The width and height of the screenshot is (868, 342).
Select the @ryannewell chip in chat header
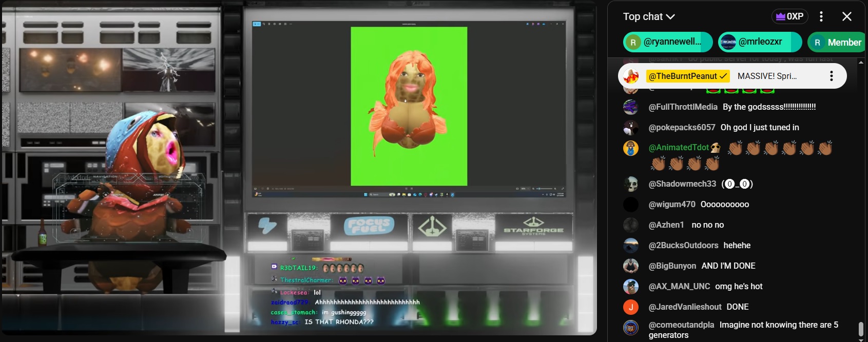click(x=668, y=42)
